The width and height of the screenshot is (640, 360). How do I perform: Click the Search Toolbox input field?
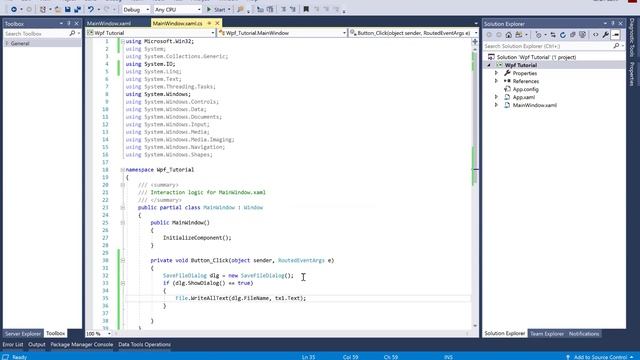click(36, 33)
